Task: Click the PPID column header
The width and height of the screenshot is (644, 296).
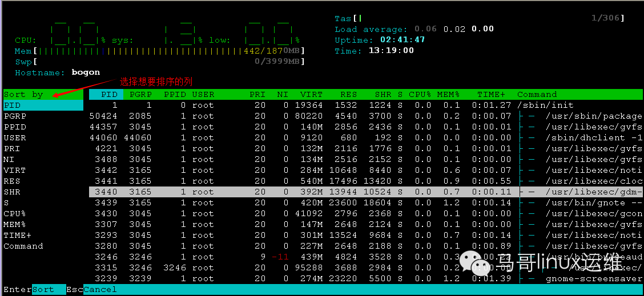Action: pos(175,95)
